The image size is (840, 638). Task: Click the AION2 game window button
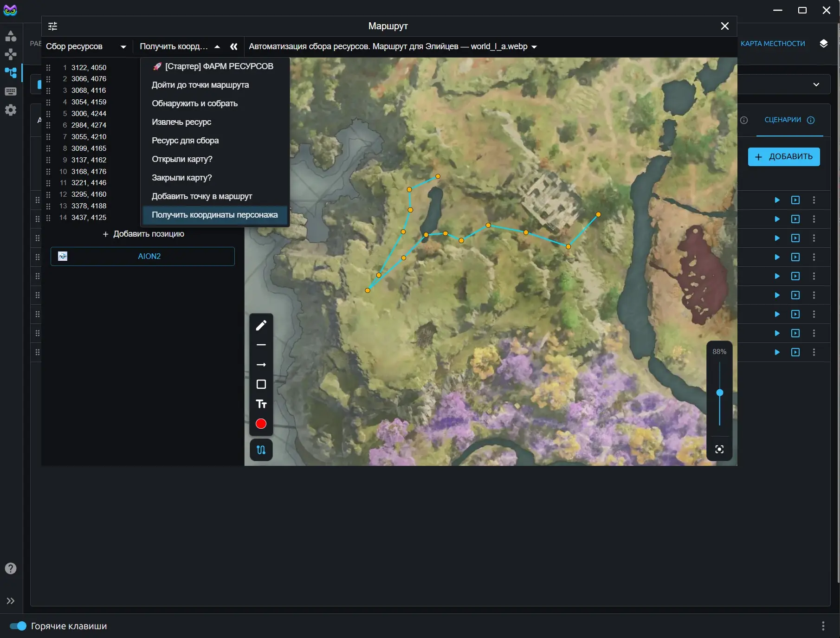142,256
